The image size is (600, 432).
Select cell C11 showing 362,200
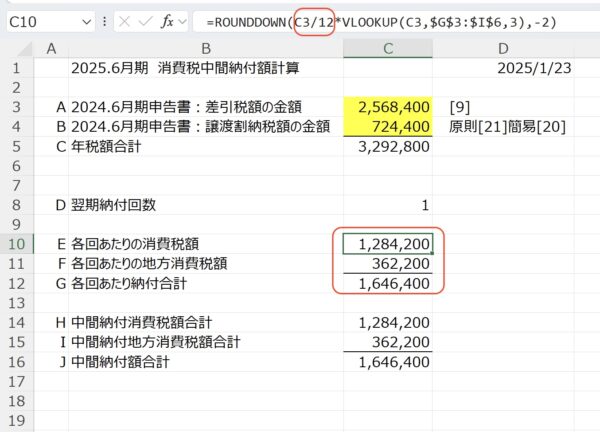tap(388, 264)
